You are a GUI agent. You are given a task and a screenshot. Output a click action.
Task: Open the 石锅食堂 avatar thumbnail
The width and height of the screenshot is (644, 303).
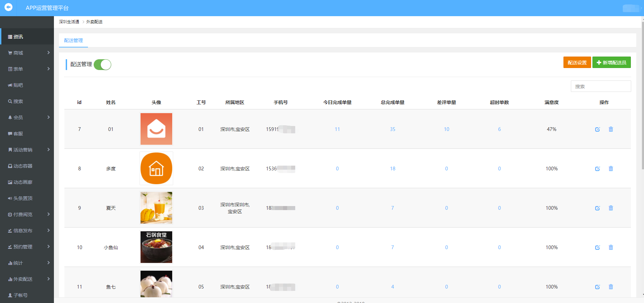pyautogui.click(x=156, y=247)
